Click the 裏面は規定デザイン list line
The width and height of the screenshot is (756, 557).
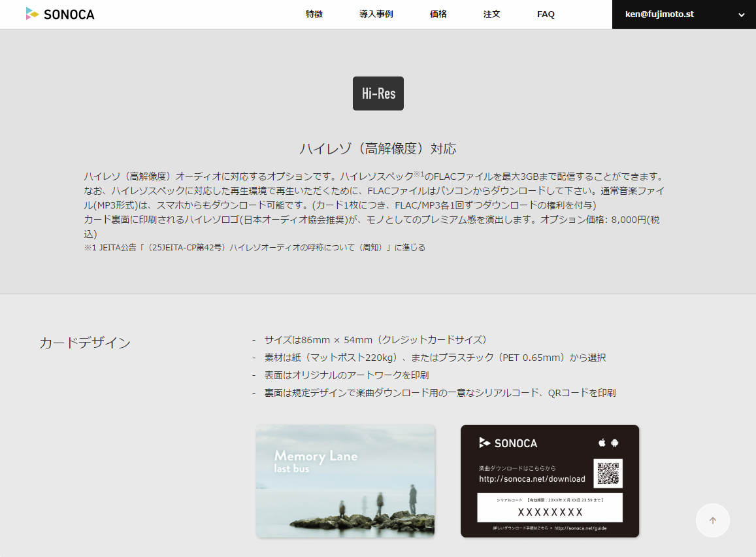tap(440, 393)
